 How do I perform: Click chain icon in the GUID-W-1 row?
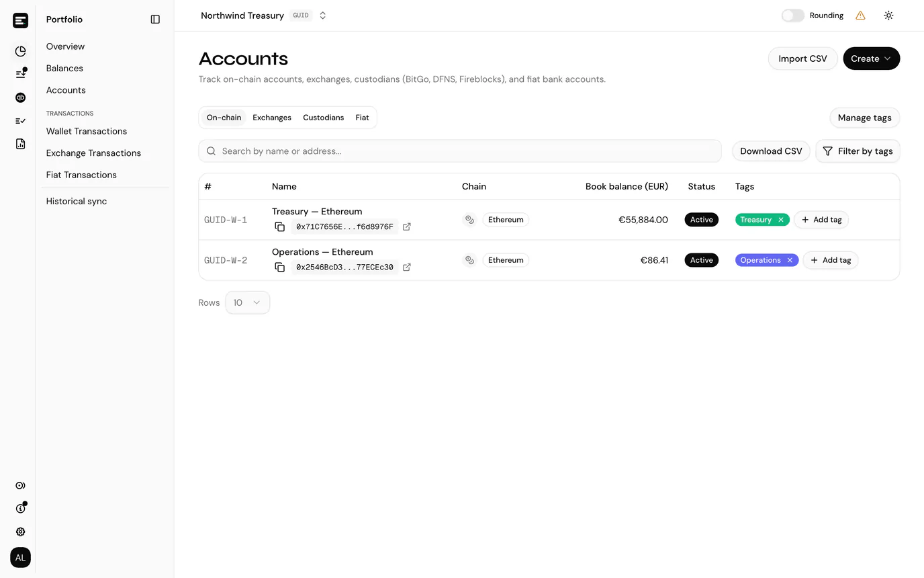click(x=470, y=220)
